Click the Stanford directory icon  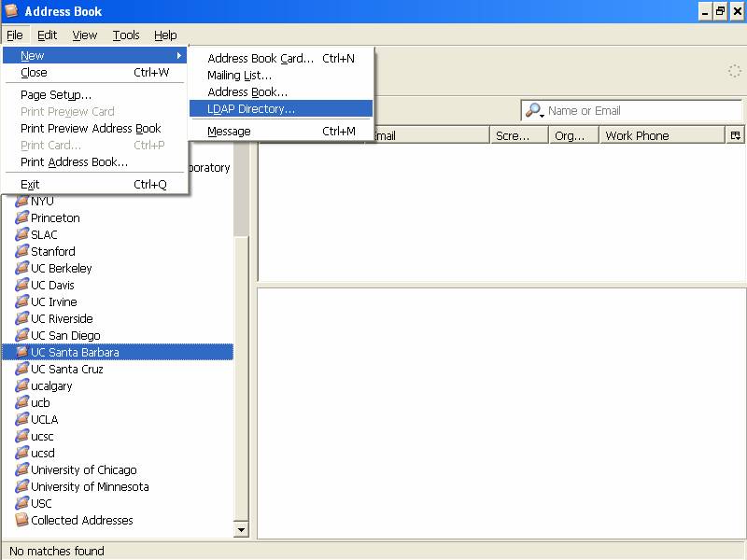[21, 251]
